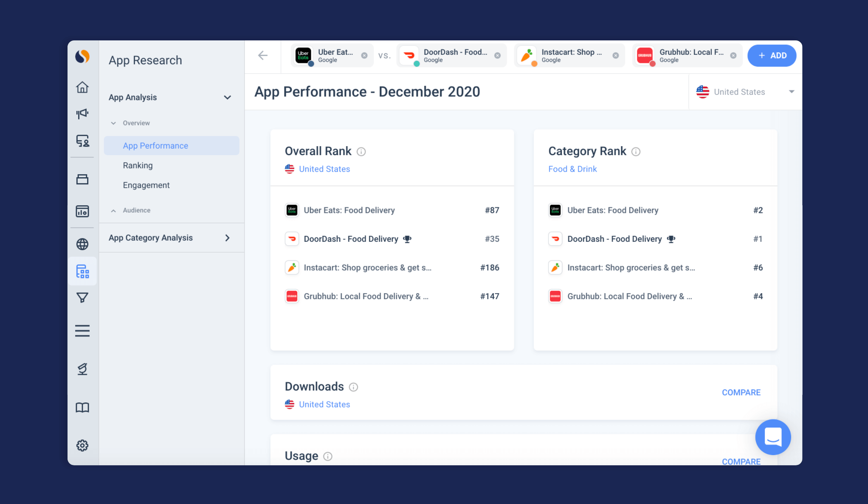The height and width of the screenshot is (504, 868).
Task: Click the App Research heading
Action: pos(145,60)
